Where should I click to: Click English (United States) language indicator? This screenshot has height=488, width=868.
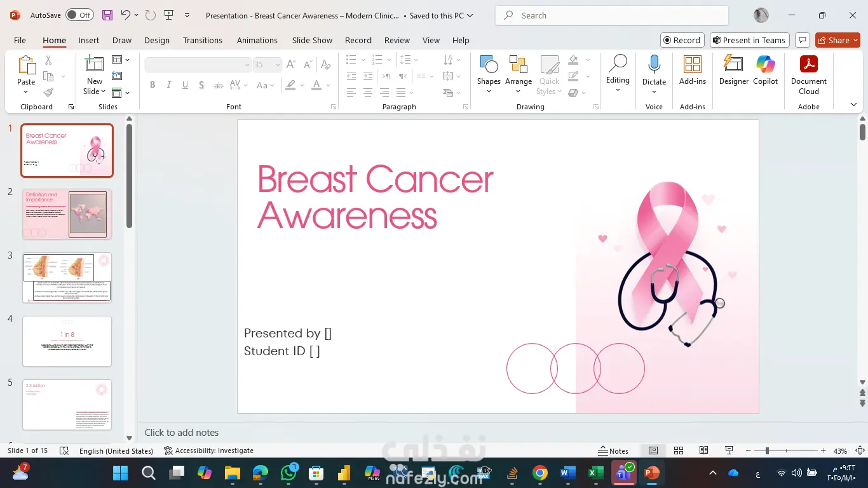point(116,451)
